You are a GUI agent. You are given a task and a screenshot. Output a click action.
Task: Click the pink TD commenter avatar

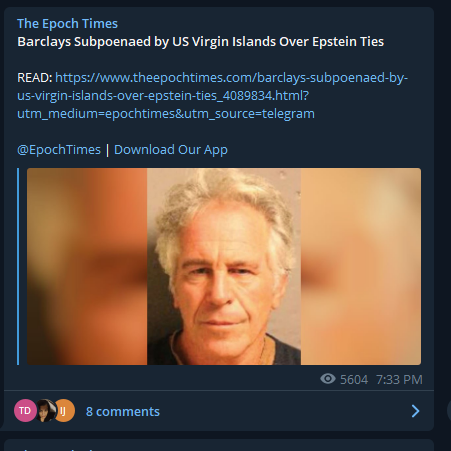pyautogui.click(x=25, y=411)
